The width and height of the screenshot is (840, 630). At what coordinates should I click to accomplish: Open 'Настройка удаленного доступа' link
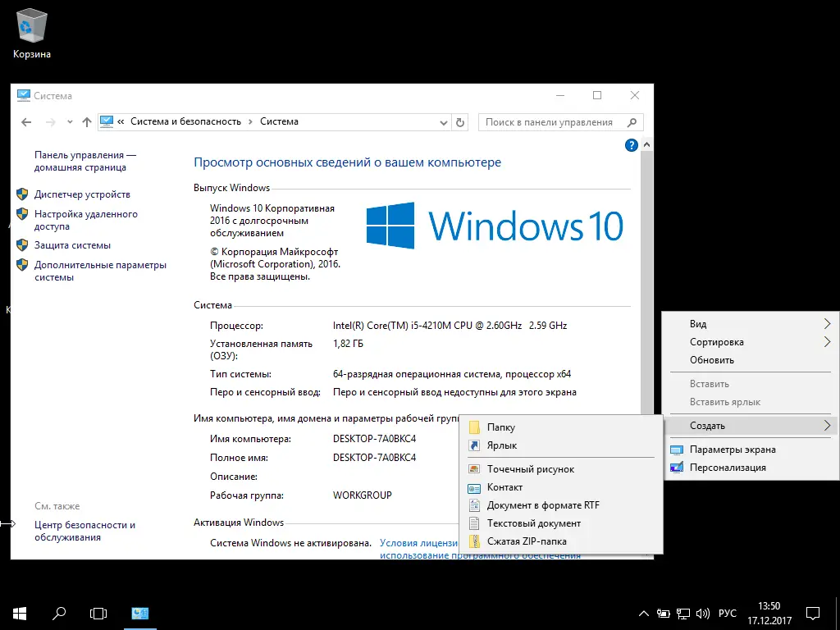pyautogui.click(x=85, y=220)
